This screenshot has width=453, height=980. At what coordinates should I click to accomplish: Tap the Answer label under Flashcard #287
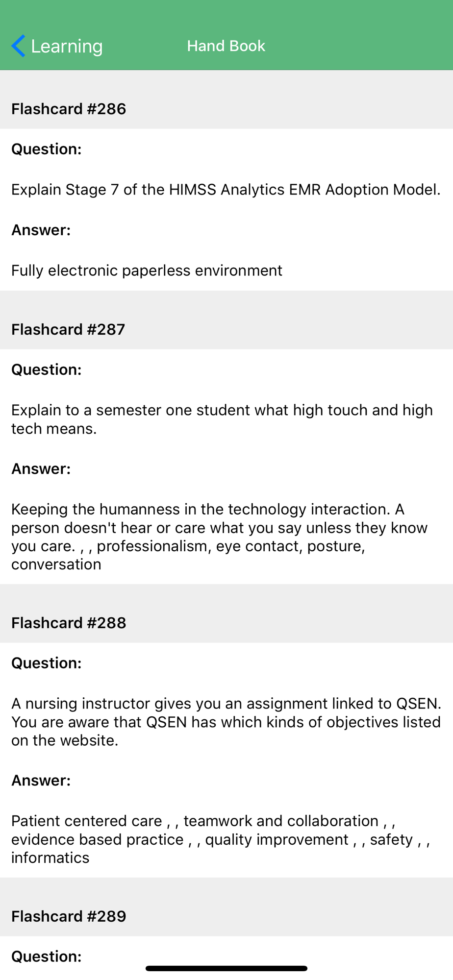(x=41, y=468)
